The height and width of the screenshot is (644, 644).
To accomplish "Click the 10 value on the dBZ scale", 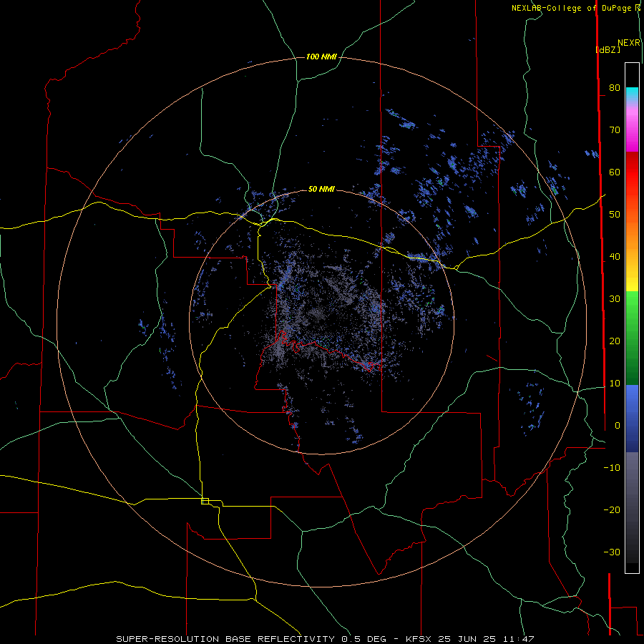I will tap(615, 384).
